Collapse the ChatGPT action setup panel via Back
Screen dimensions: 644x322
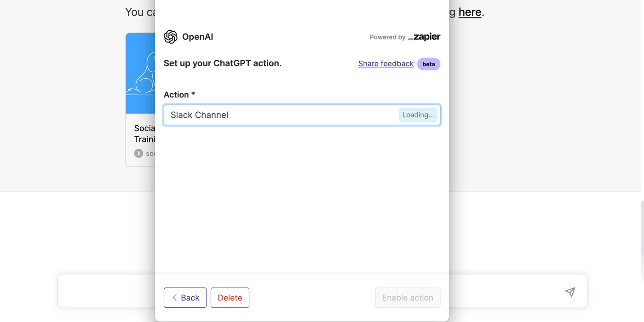tap(185, 298)
